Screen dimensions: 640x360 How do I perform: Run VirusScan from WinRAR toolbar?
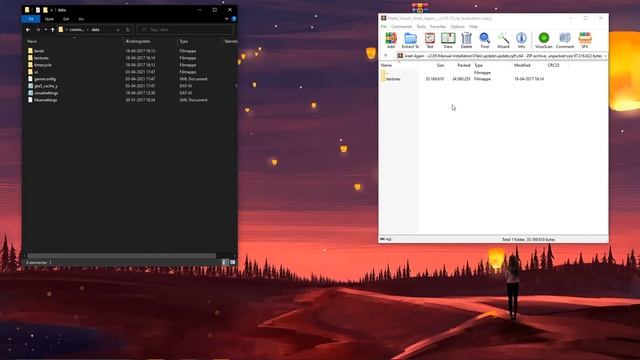(x=543, y=40)
